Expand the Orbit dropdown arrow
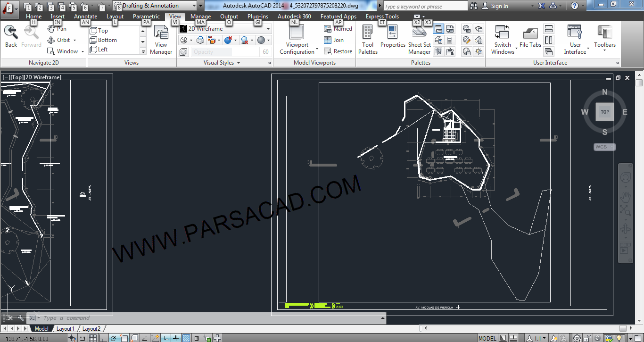The width and height of the screenshot is (644, 342). (74, 40)
